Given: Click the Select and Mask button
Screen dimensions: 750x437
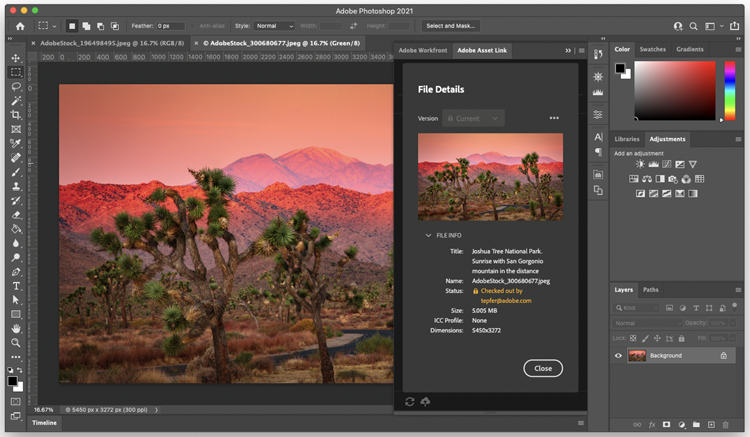Looking at the screenshot, I should point(451,25).
